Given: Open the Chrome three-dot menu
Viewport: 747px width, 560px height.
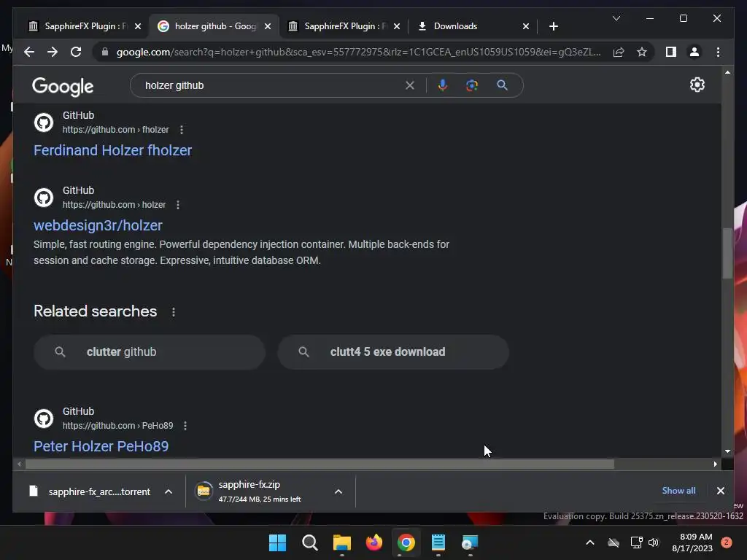Looking at the screenshot, I should 718,52.
